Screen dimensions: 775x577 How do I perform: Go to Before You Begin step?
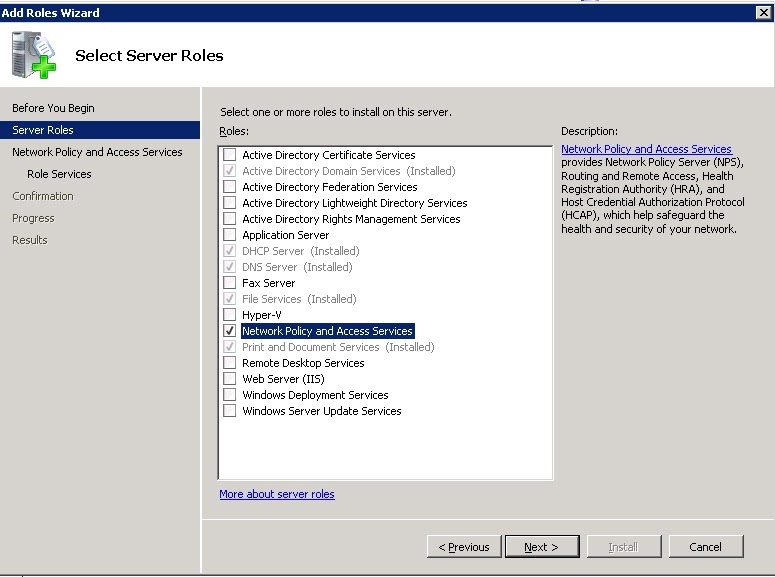click(53, 108)
